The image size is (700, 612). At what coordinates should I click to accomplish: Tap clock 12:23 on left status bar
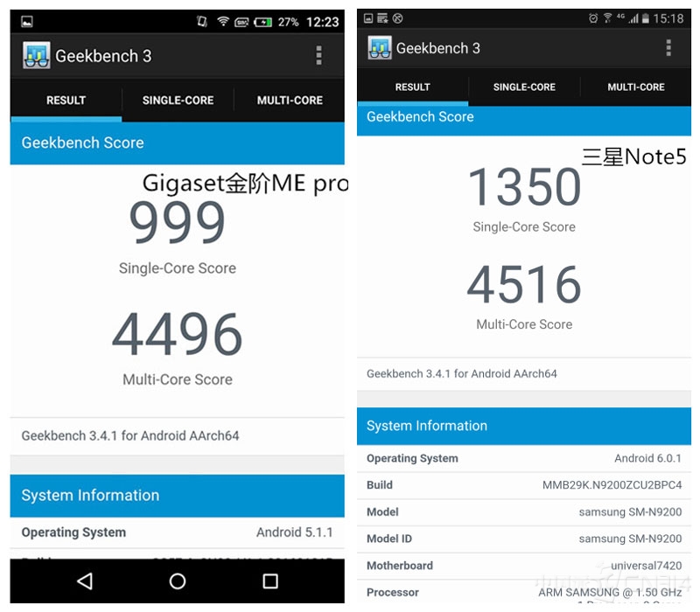tap(323, 22)
